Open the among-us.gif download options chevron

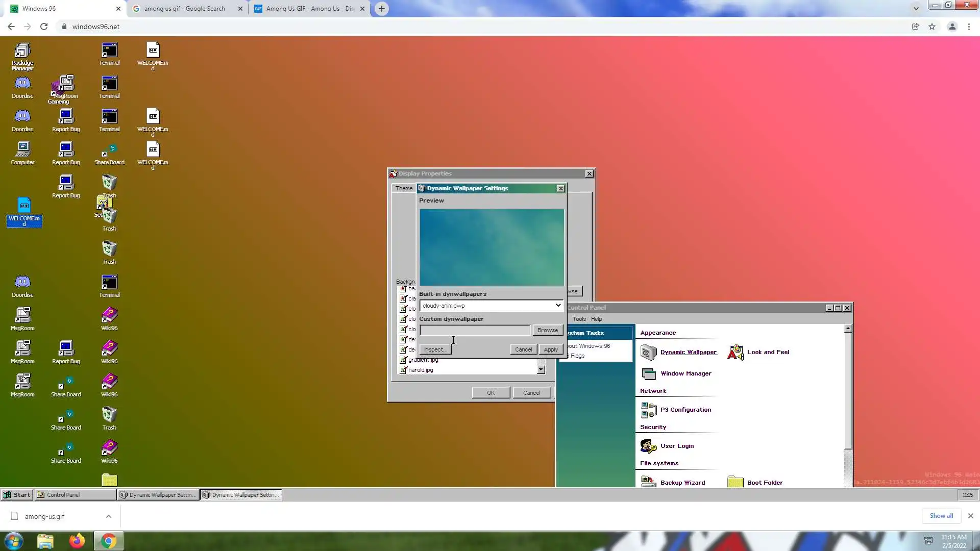(x=109, y=516)
